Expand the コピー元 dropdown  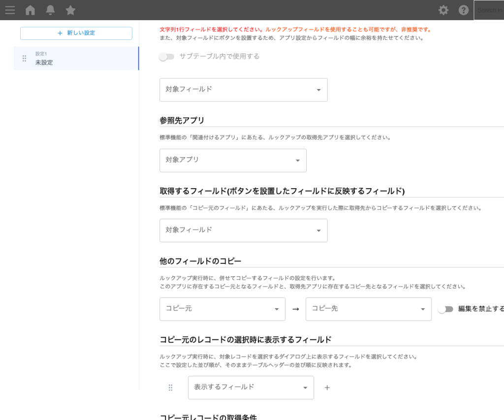(x=222, y=309)
